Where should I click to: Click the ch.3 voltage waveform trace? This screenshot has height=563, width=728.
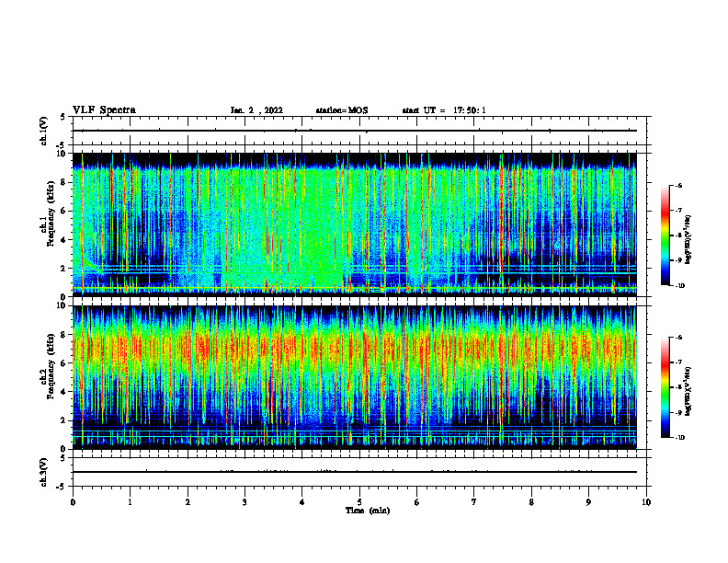tap(354, 472)
